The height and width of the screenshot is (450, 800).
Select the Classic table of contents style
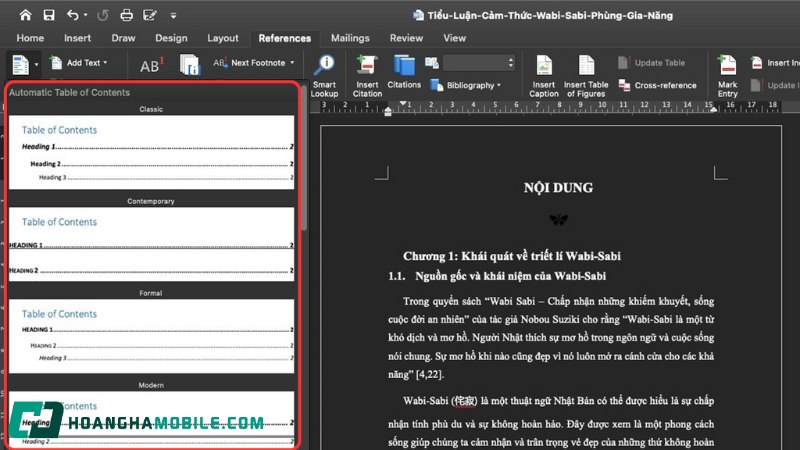pyautogui.click(x=152, y=151)
